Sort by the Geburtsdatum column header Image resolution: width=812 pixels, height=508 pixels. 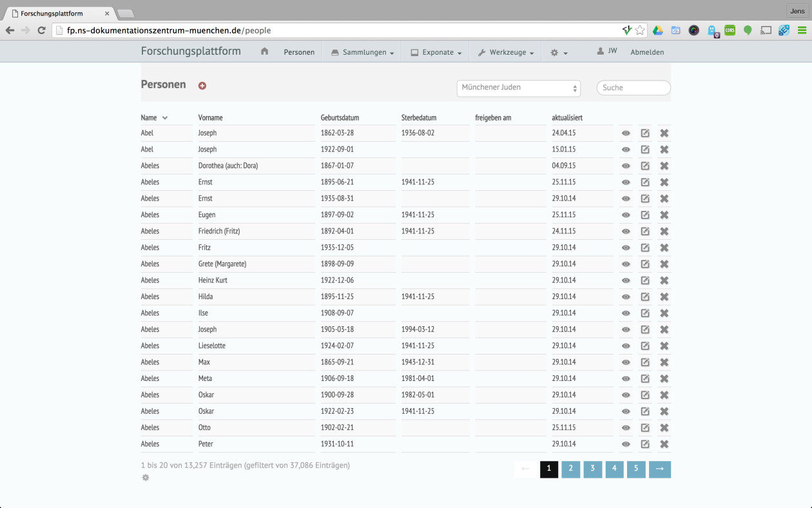pyautogui.click(x=340, y=117)
